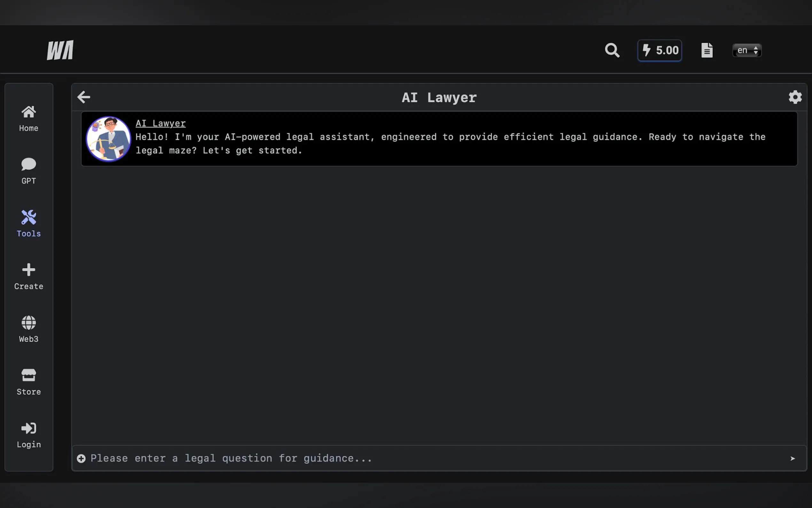812x508 pixels.
Task: Click the AI Lawyer page title
Action: (x=439, y=98)
